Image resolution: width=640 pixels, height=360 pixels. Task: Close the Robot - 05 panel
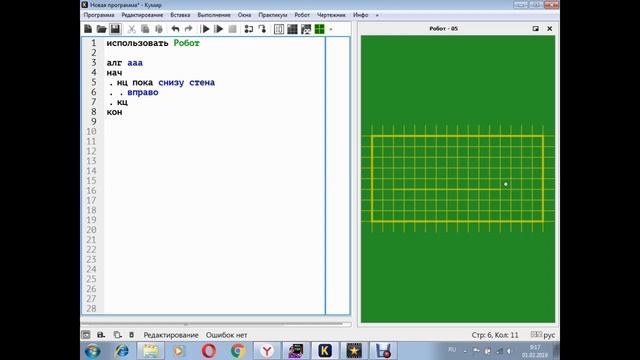549,29
